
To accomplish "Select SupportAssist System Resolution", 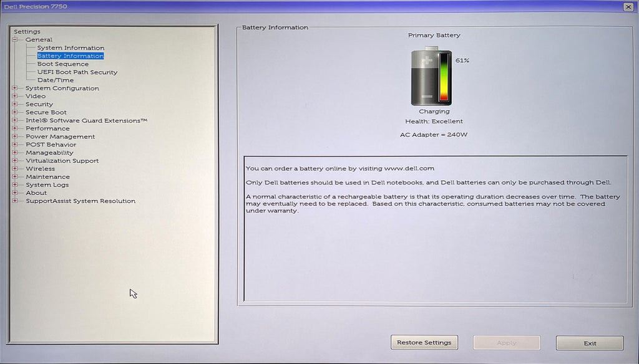I will point(80,201).
